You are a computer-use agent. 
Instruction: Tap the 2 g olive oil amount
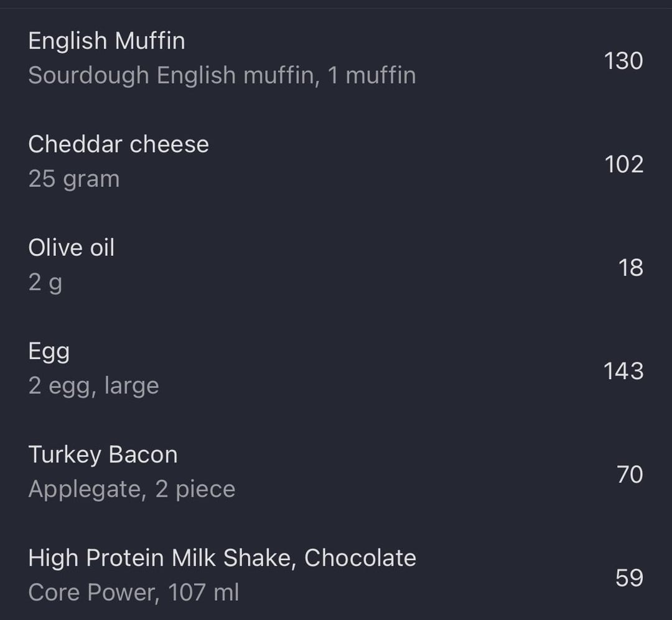coord(45,283)
